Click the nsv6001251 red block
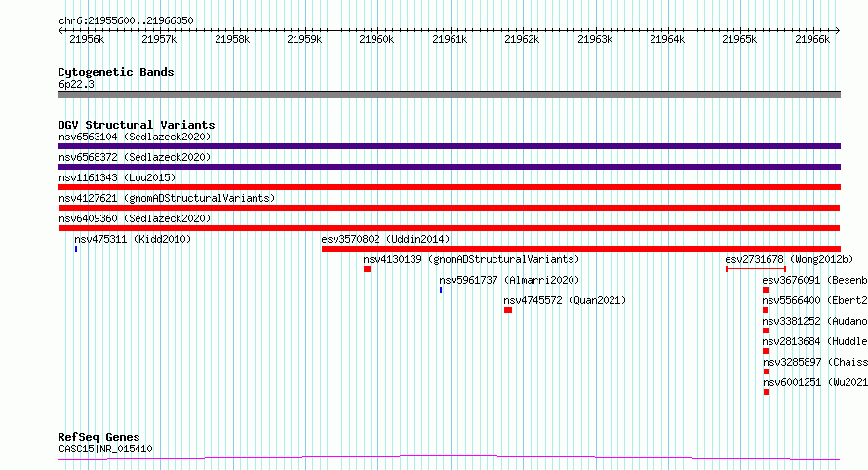868x470 pixels. 767,392
